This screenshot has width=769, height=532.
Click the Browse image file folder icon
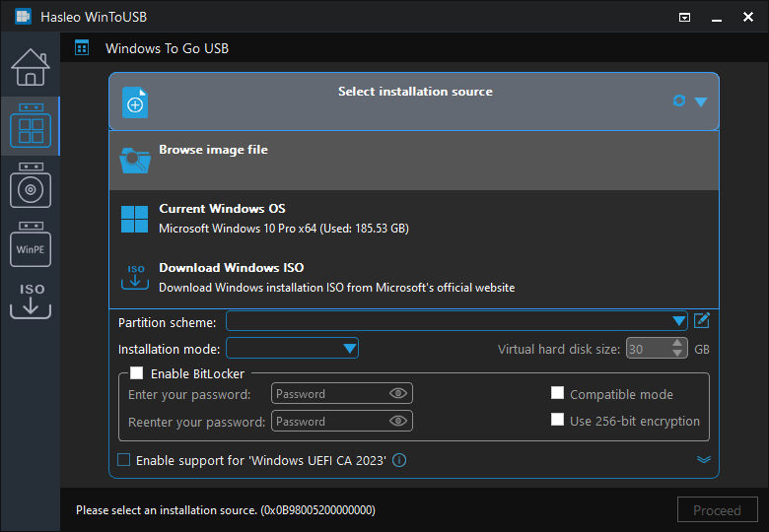point(135,161)
